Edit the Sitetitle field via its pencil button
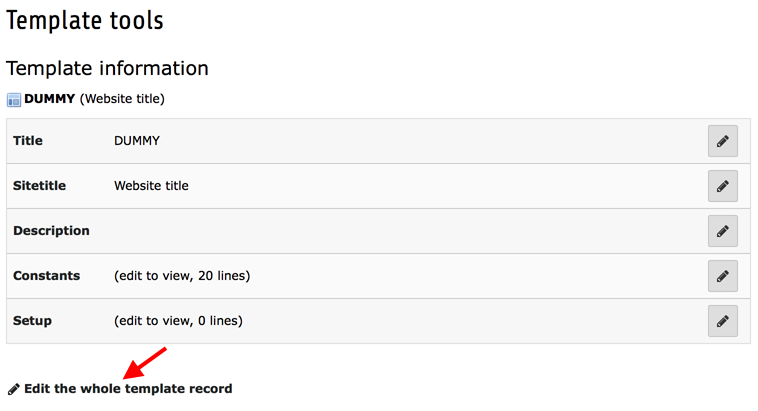 [722, 186]
